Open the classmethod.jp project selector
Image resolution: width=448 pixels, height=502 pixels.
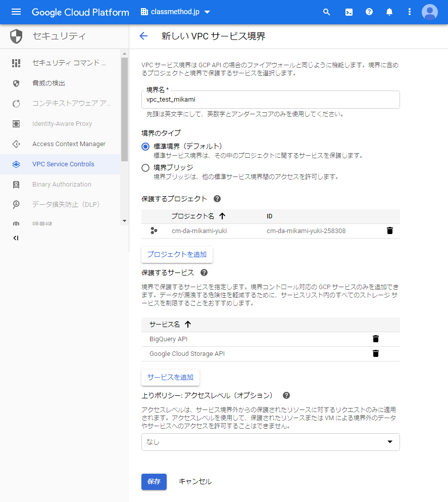pos(174,12)
